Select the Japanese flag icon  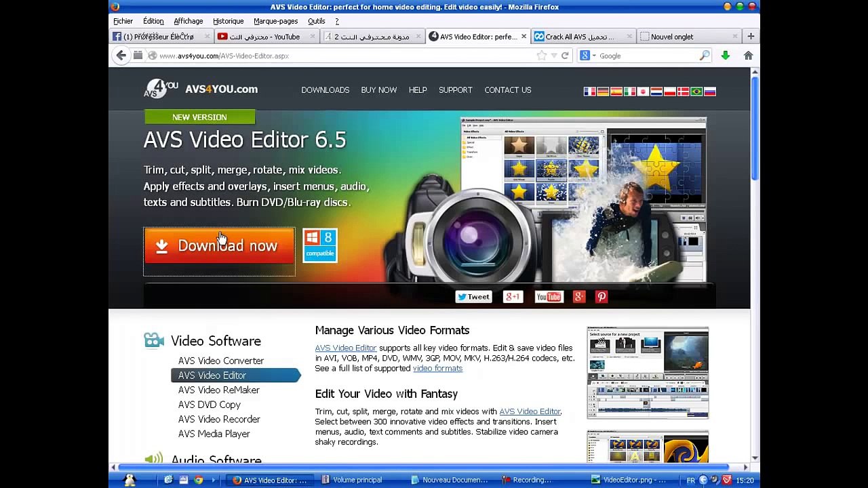pyautogui.click(x=643, y=91)
